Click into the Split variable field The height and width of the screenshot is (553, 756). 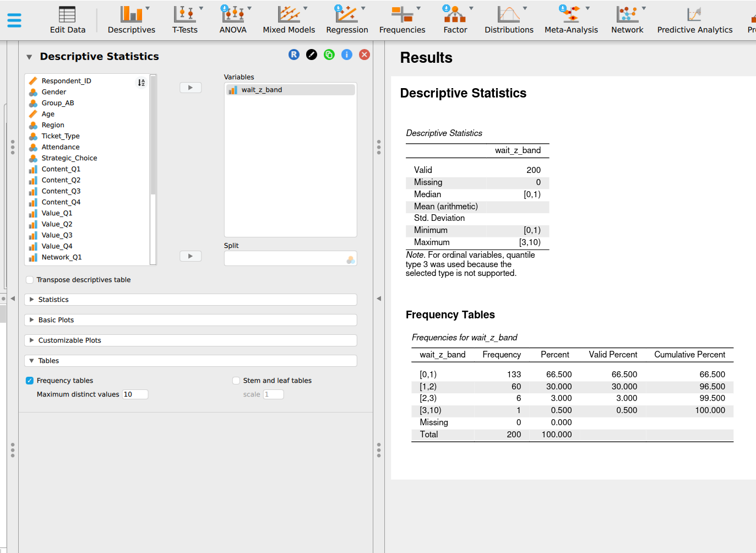click(x=291, y=259)
